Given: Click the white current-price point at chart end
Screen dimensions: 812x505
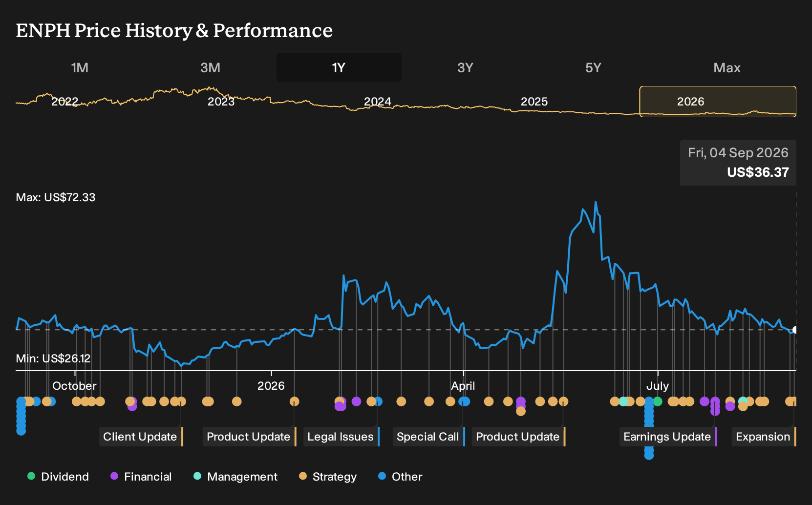Looking at the screenshot, I should coord(795,330).
